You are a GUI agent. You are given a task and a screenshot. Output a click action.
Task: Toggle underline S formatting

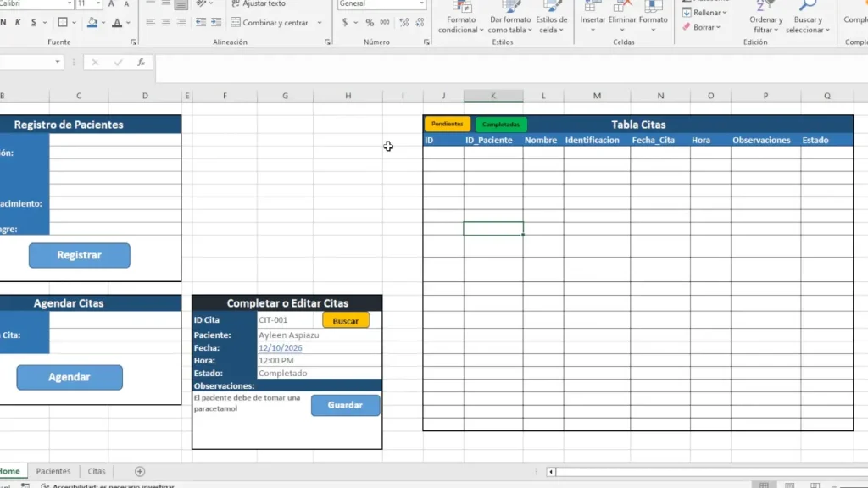[x=33, y=23]
